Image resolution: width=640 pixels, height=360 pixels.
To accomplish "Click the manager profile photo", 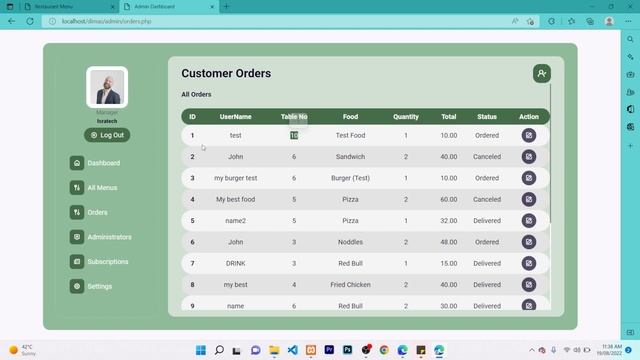I will point(107,87).
